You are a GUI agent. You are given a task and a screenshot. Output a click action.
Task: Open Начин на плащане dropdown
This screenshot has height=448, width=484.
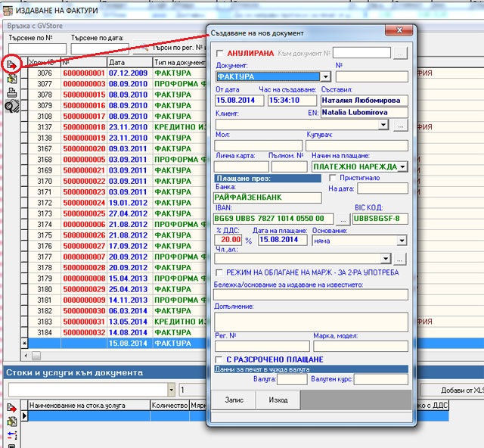pyautogui.click(x=402, y=166)
